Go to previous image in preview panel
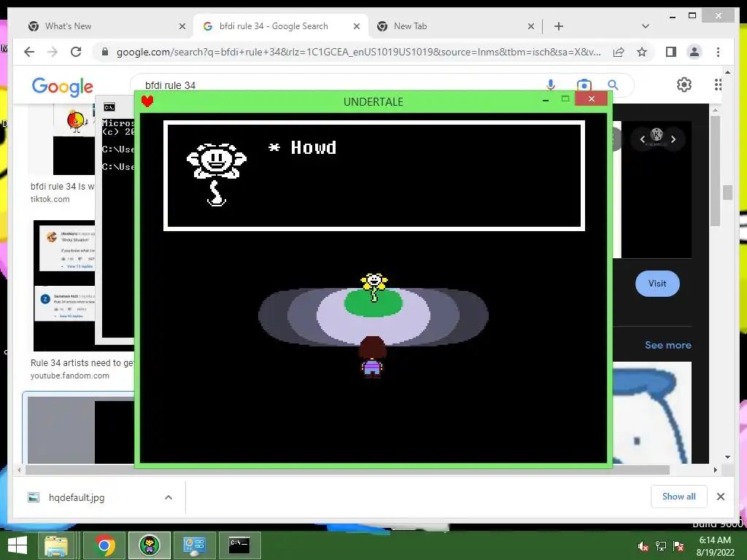The width and height of the screenshot is (747, 560). (642, 139)
